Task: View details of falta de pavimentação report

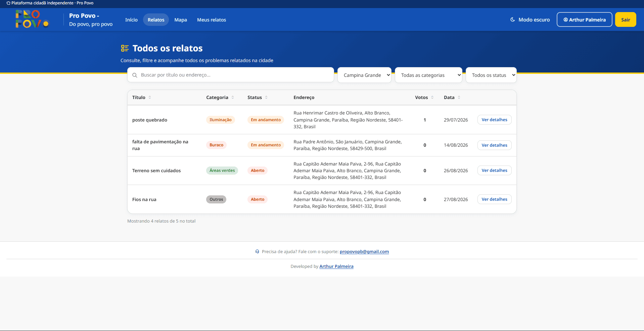Action: click(494, 145)
